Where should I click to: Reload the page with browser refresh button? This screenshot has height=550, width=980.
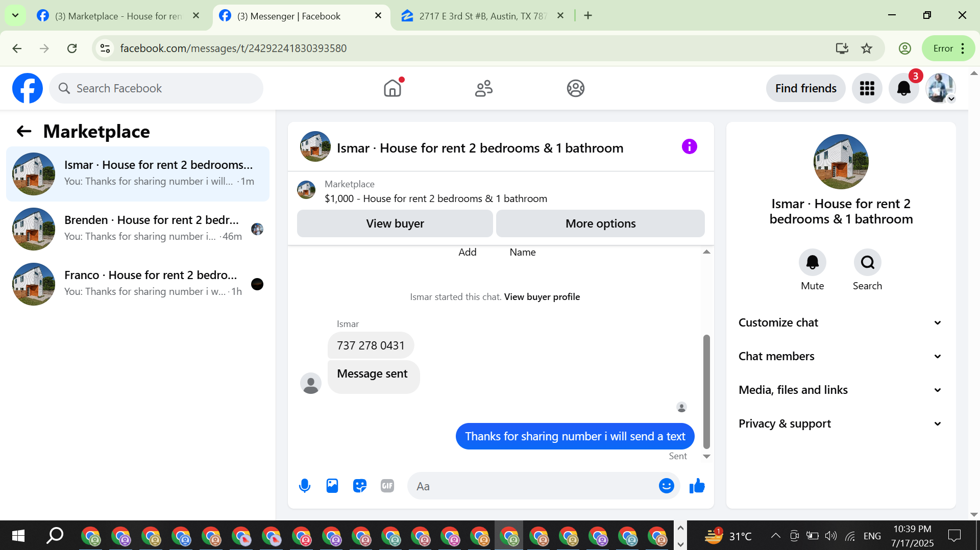[x=72, y=48]
